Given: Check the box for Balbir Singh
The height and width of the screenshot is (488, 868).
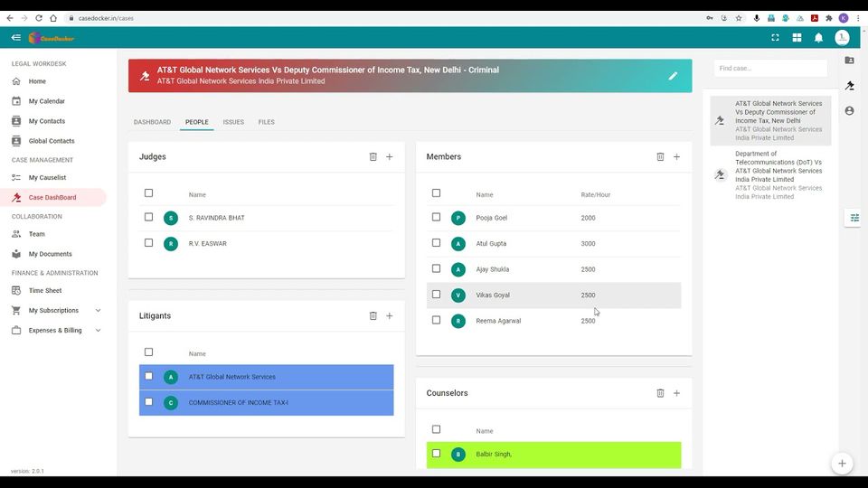Looking at the screenshot, I should pos(436,453).
